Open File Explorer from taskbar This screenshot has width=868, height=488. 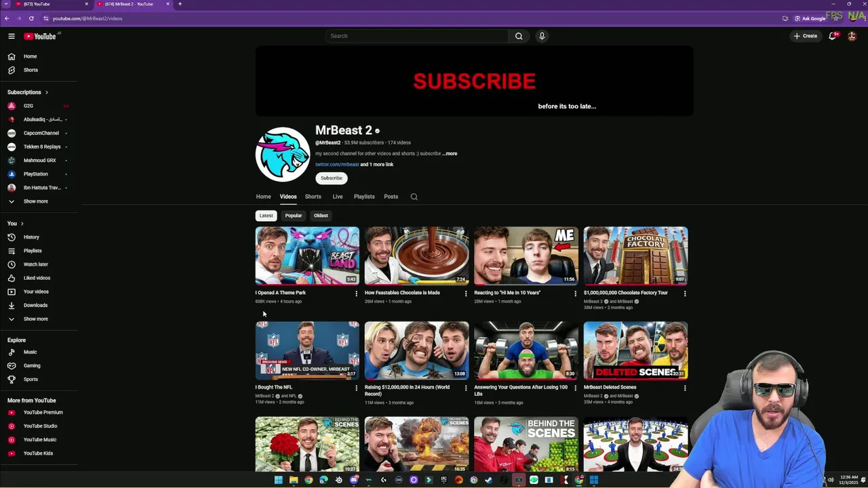293,480
